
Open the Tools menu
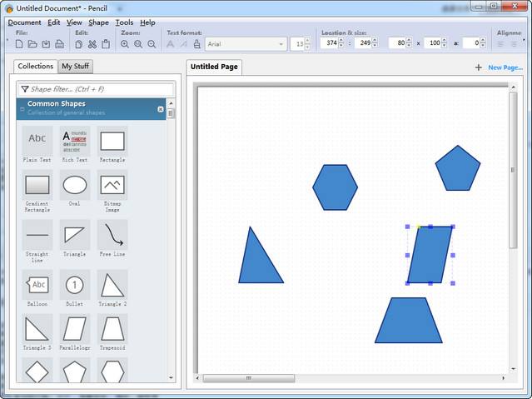tap(124, 22)
